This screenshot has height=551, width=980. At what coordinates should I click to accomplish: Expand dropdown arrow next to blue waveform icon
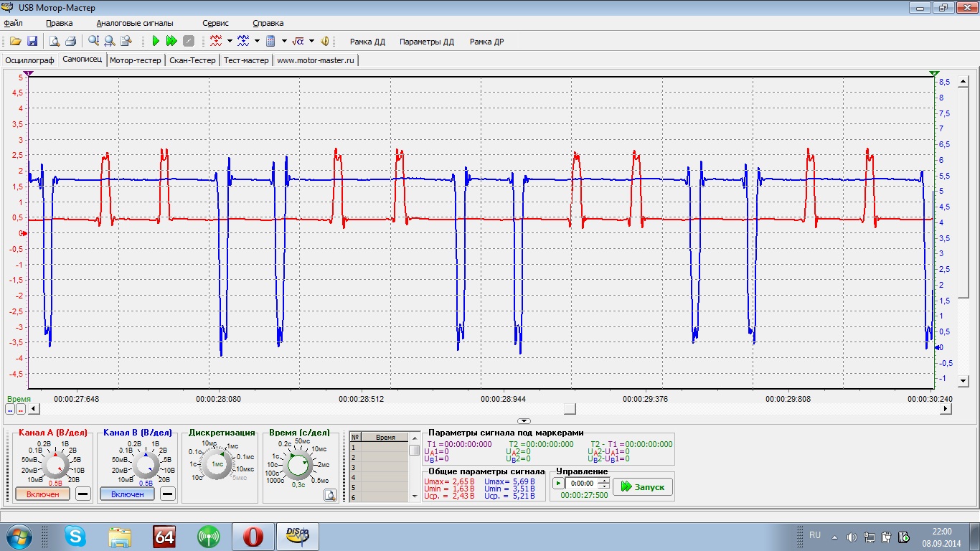tap(257, 42)
